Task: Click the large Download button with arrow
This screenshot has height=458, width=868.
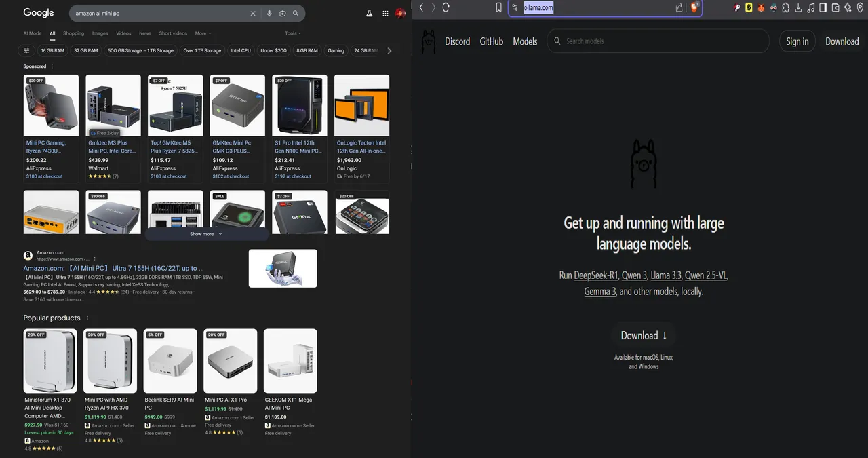Action: [x=644, y=335]
